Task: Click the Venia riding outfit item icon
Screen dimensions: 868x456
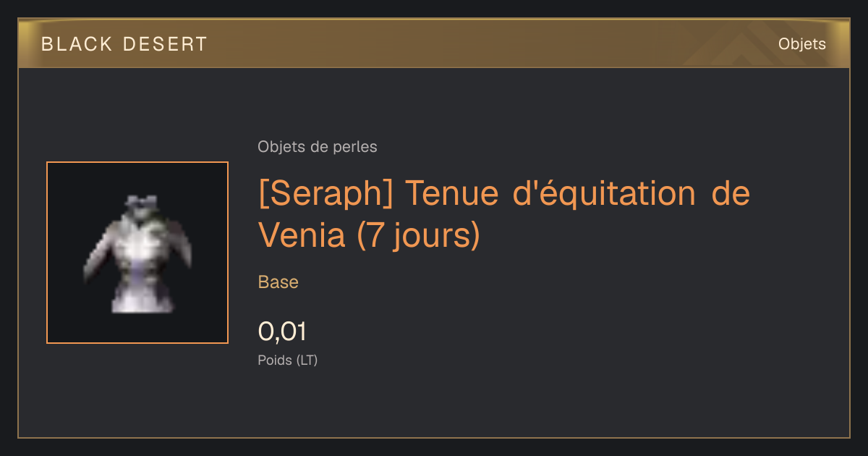Action: click(x=137, y=253)
